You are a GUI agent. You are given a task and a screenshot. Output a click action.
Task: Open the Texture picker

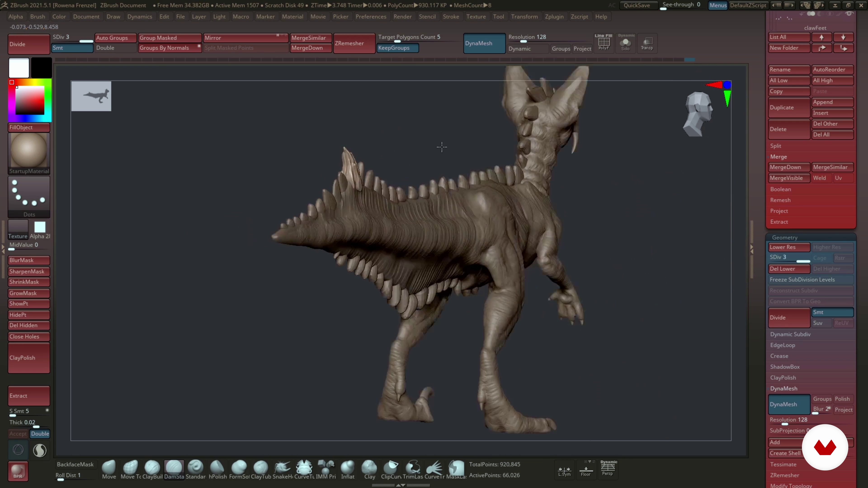18,230
